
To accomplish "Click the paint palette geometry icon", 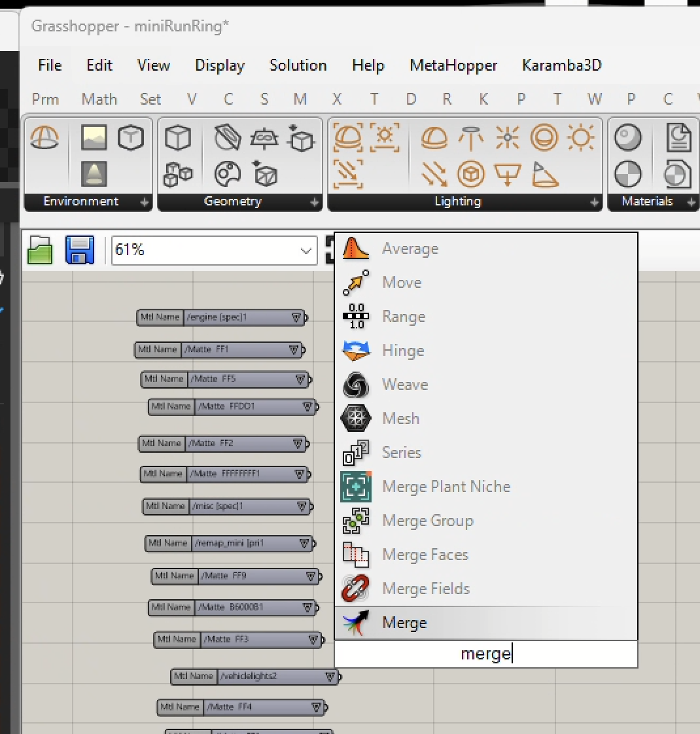I will [228, 174].
